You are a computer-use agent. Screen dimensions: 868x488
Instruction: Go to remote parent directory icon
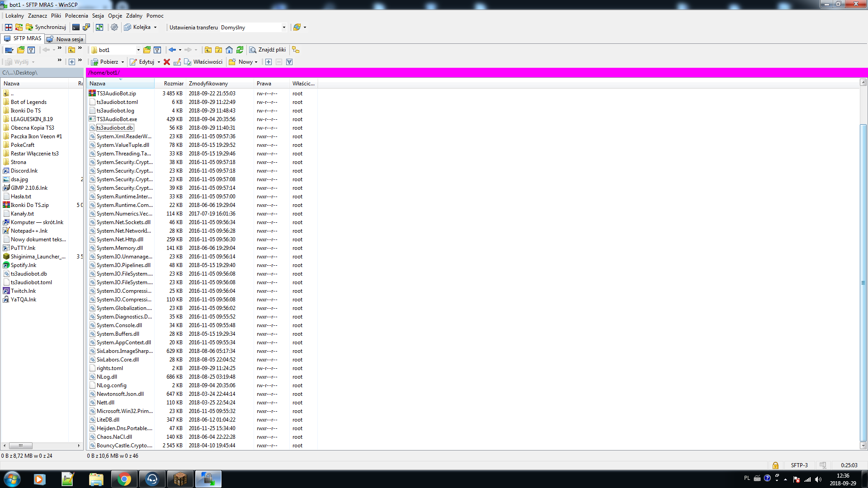point(208,50)
